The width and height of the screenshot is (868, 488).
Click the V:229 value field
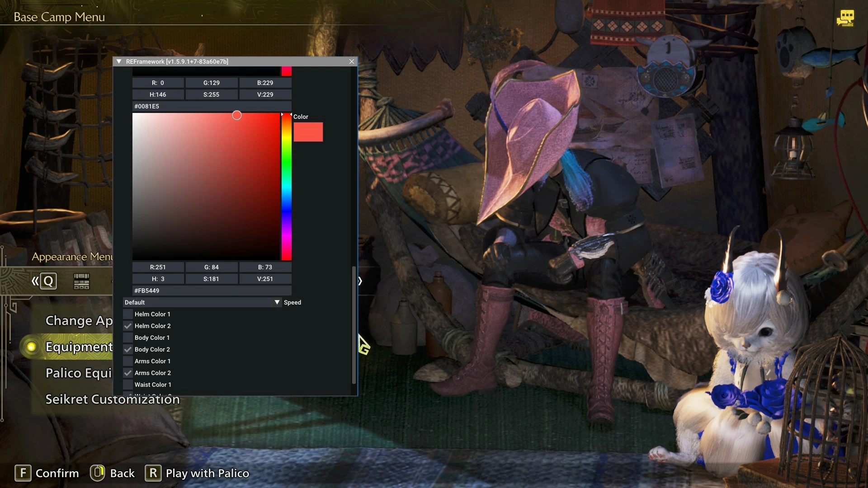pyautogui.click(x=265, y=94)
